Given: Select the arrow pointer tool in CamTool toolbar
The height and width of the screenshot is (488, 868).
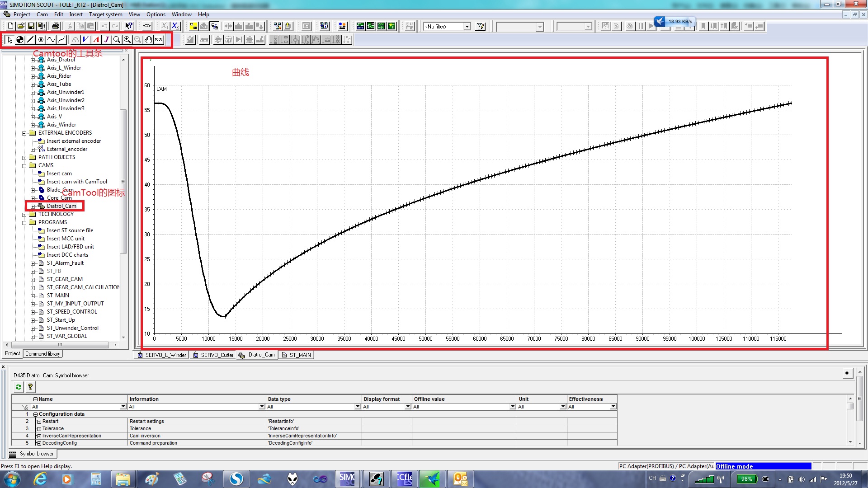Looking at the screenshot, I should (9, 40).
